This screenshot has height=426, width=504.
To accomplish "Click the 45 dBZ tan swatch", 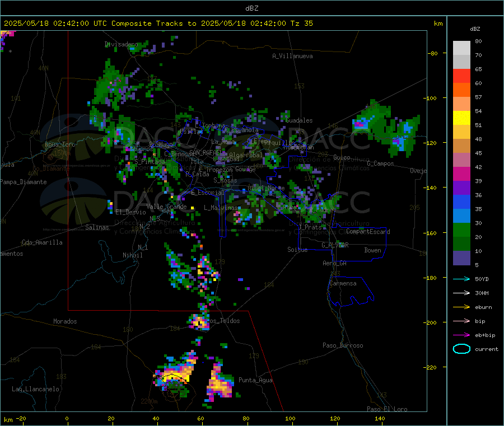I will coord(461,146).
